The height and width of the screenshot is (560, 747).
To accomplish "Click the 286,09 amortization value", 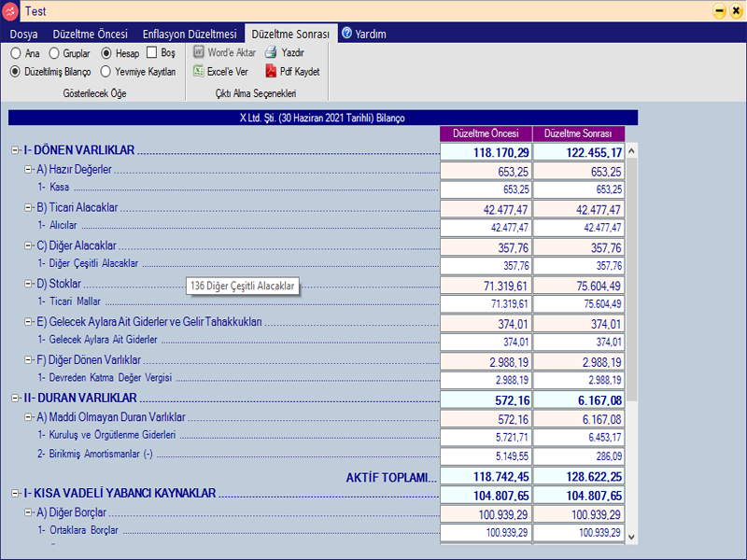I will (578, 456).
